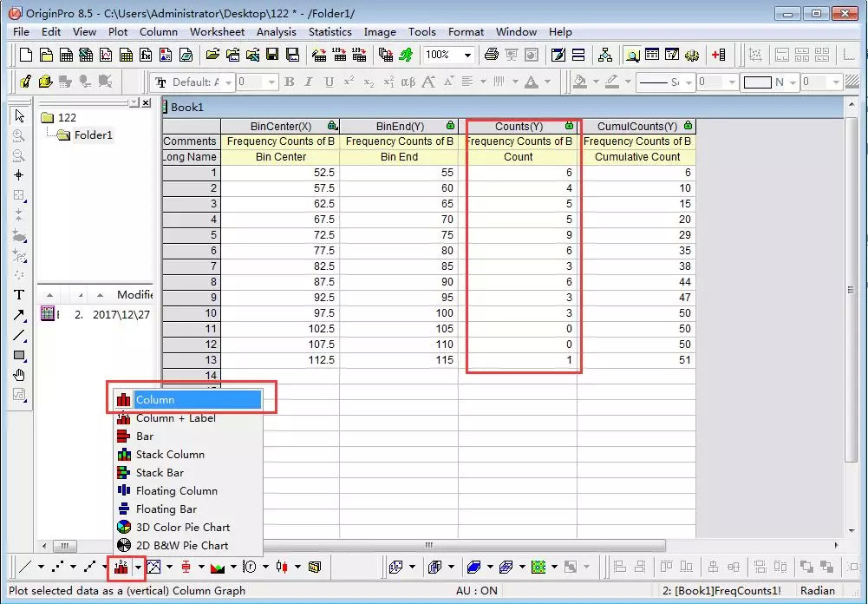Select the Text tool (T)
Viewport: 868px width, 604px height.
pos(19,295)
